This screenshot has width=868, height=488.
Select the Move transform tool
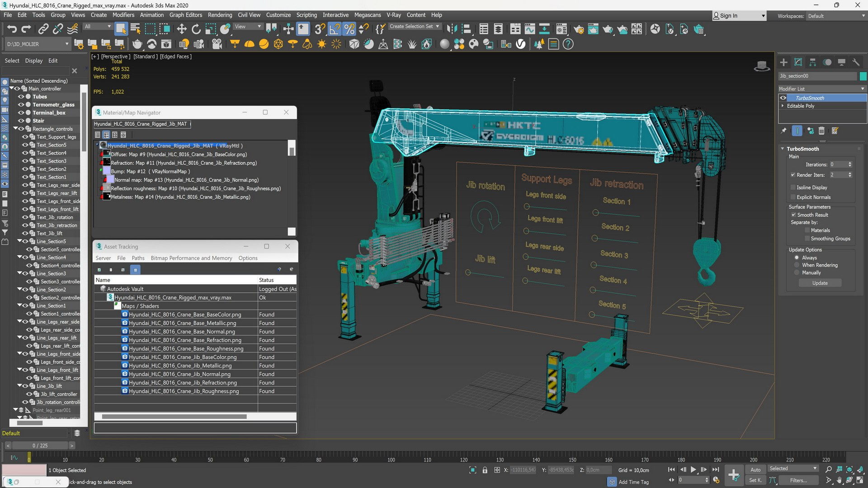pos(182,29)
